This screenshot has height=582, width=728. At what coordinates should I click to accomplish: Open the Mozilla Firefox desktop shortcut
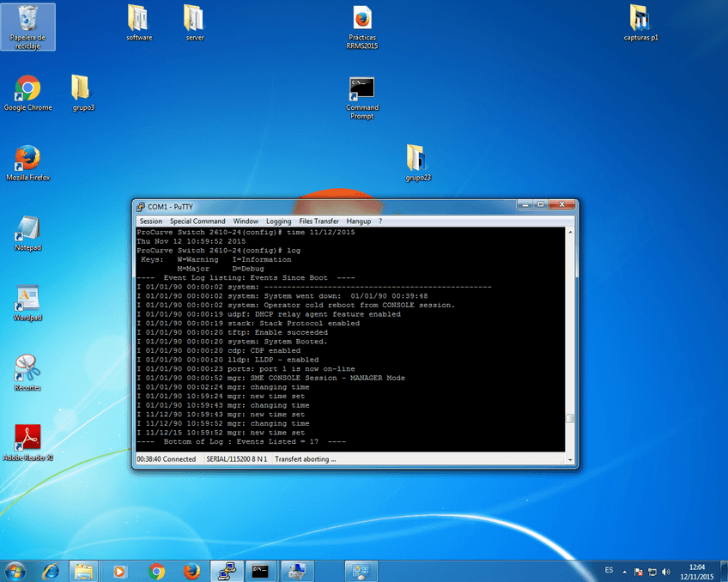(27, 159)
